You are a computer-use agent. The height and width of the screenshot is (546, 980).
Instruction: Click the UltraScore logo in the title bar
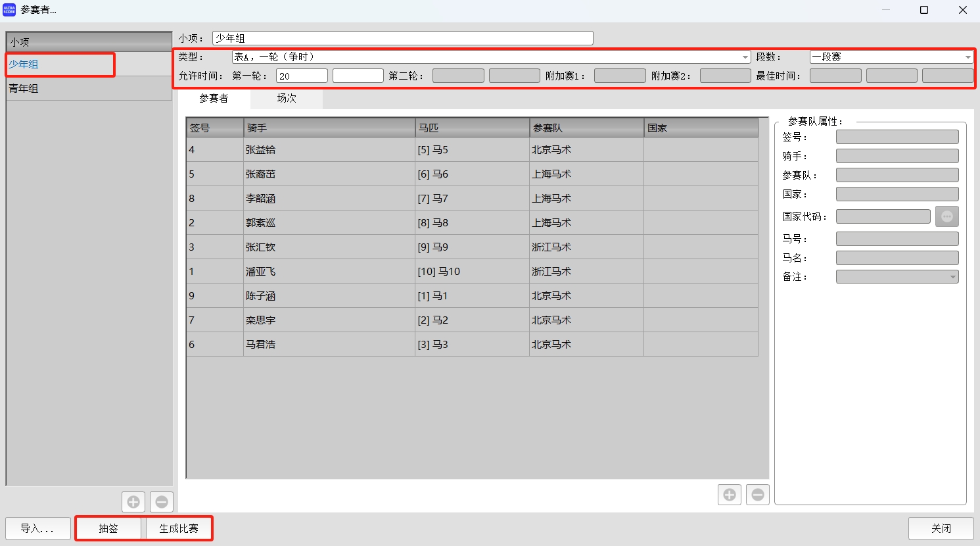(x=9, y=10)
